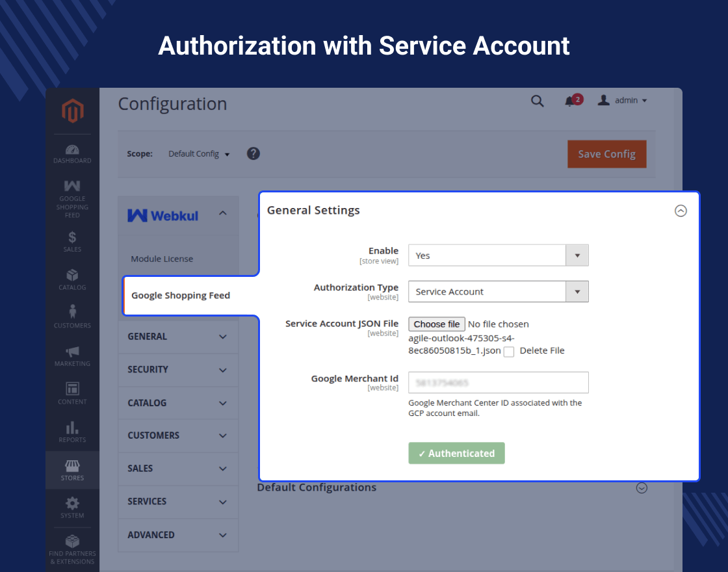Expand the Default Configurations section
This screenshot has height=572, width=728.
tap(642, 488)
